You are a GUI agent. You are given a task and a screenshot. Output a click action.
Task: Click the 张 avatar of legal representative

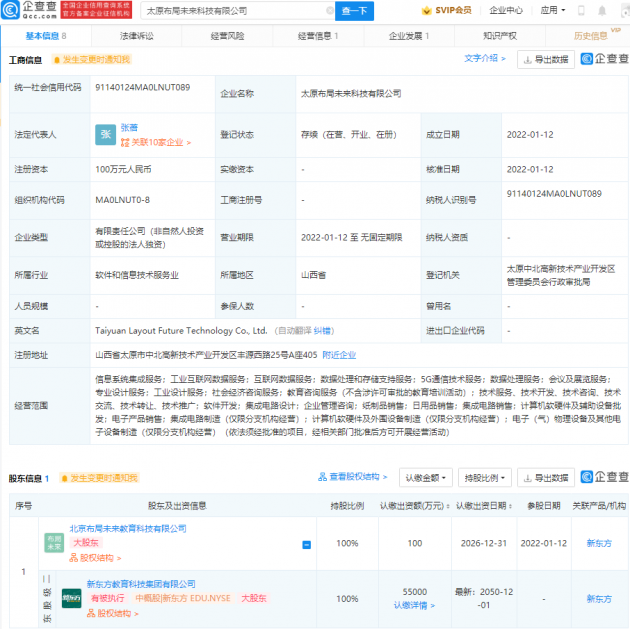(105, 135)
